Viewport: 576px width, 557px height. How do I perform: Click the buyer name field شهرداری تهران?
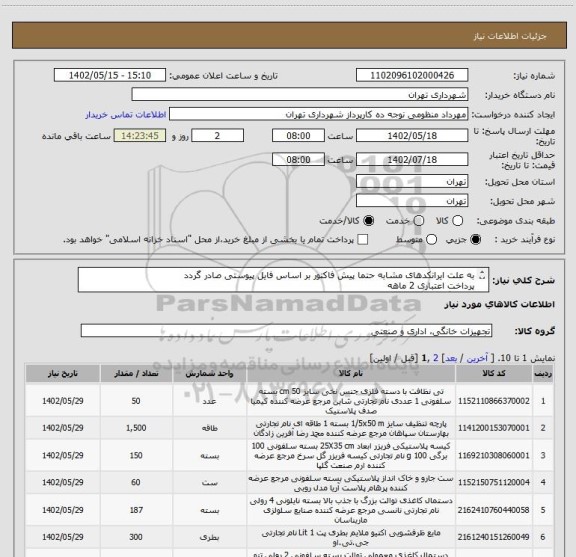point(300,95)
